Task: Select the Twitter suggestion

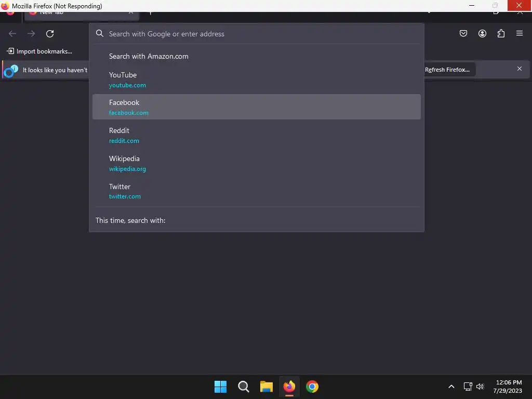Action: coord(257,191)
